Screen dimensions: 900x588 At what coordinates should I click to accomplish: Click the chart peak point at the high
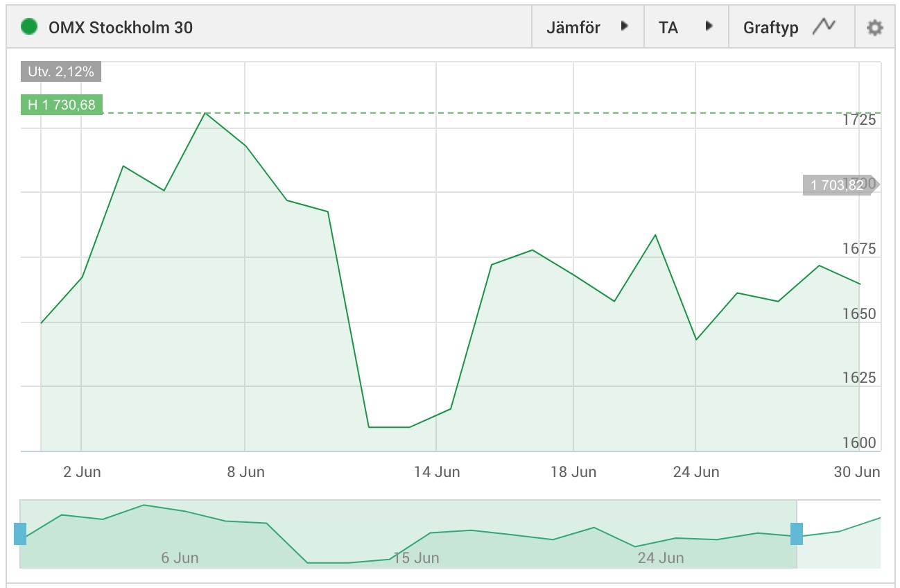[205, 113]
